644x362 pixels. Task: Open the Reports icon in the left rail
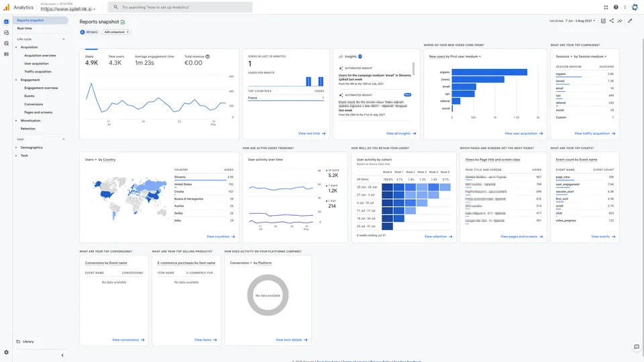(6, 21)
